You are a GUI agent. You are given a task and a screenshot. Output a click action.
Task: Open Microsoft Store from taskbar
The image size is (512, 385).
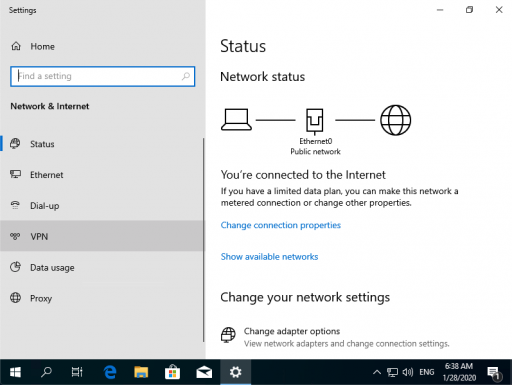pyautogui.click(x=172, y=372)
